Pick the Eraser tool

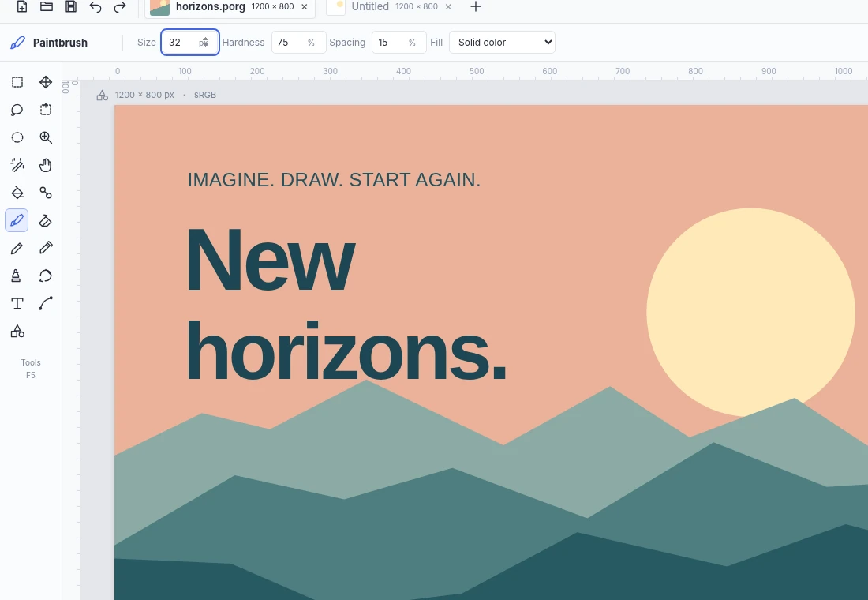click(46, 220)
